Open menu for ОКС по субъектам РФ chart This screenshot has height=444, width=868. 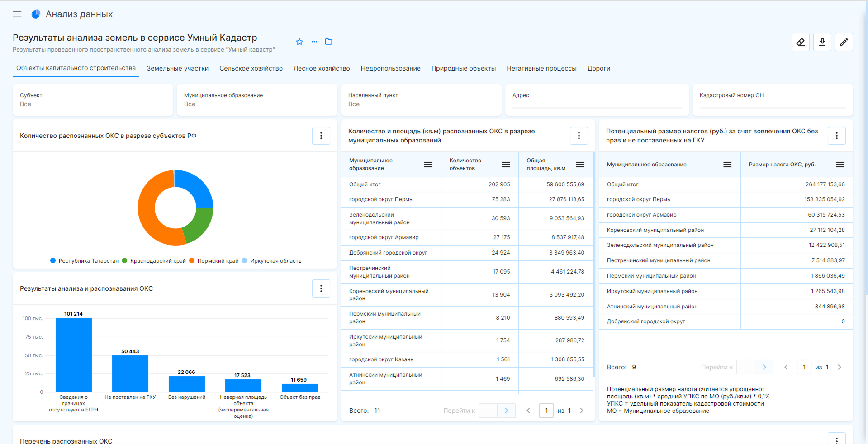pyautogui.click(x=321, y=136)
